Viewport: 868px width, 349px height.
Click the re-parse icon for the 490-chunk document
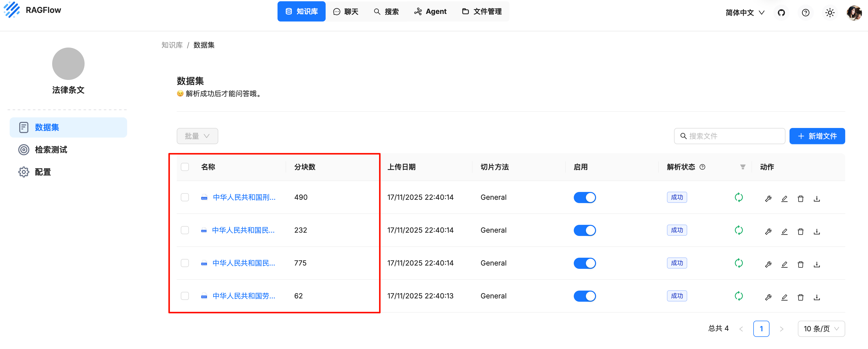coord(738,197)
